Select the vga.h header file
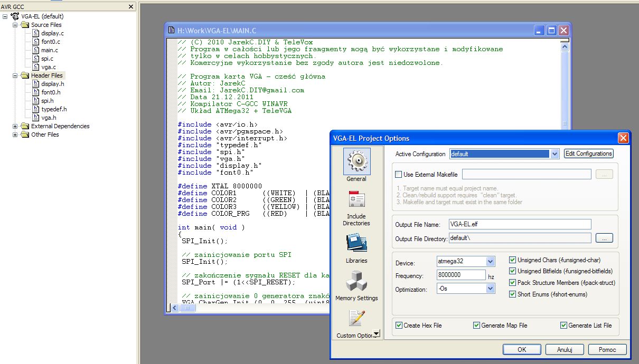639x364 pixels. click(48, 118)
